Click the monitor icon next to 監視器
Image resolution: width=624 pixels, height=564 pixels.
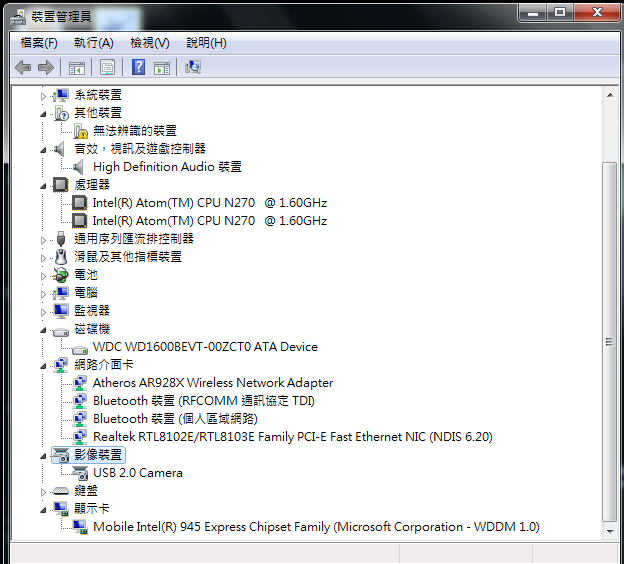pos(61,311)
